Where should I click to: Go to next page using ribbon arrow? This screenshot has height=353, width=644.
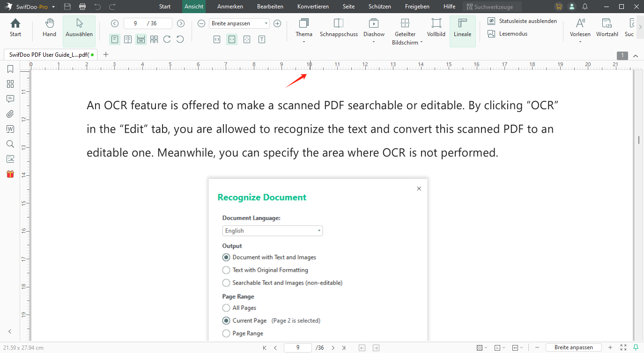(x=181, y=23)
